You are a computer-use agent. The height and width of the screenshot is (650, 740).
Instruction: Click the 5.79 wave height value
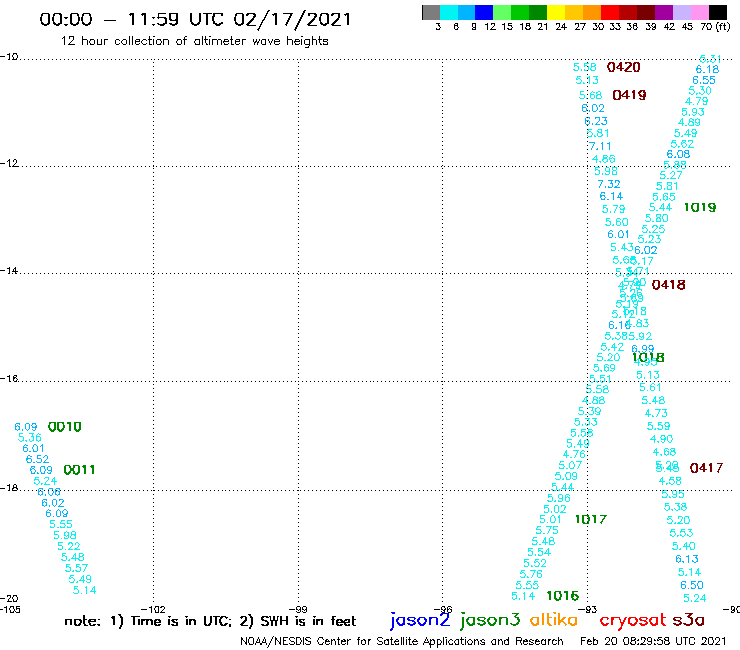point(614,209)
